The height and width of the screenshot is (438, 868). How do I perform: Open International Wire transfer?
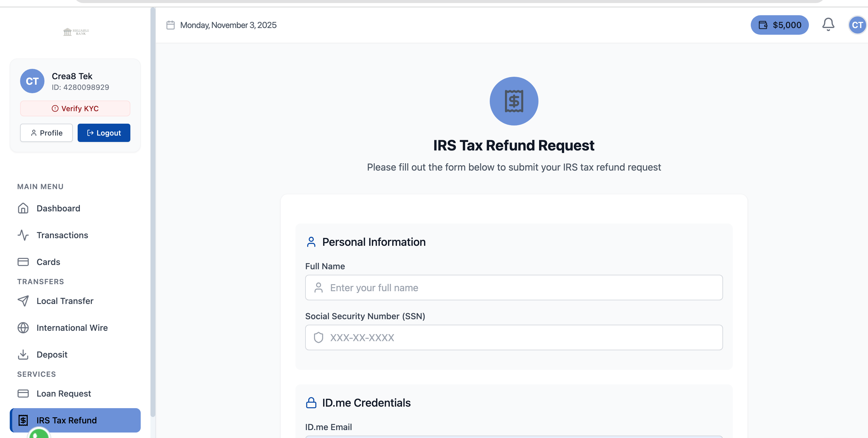pos(72,327)
